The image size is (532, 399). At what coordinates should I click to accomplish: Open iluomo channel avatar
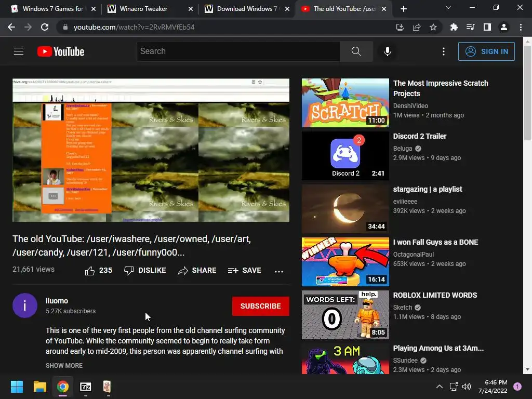coord(25,305)
